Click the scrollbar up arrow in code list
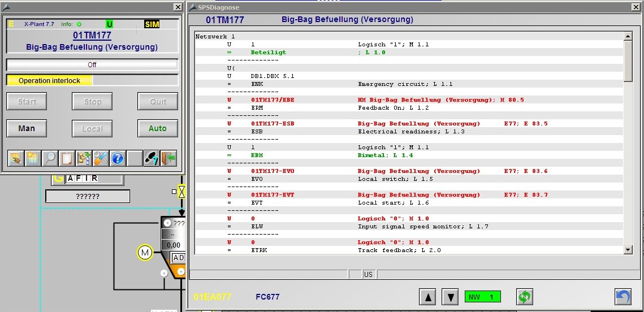Screen dimensions: 644x312 tap(628, 37)
